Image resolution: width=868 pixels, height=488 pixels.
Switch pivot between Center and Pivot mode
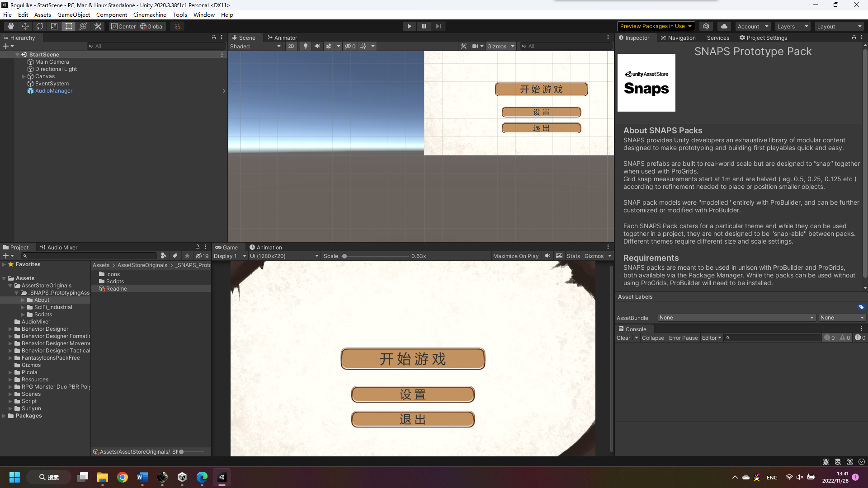[123, 26]
